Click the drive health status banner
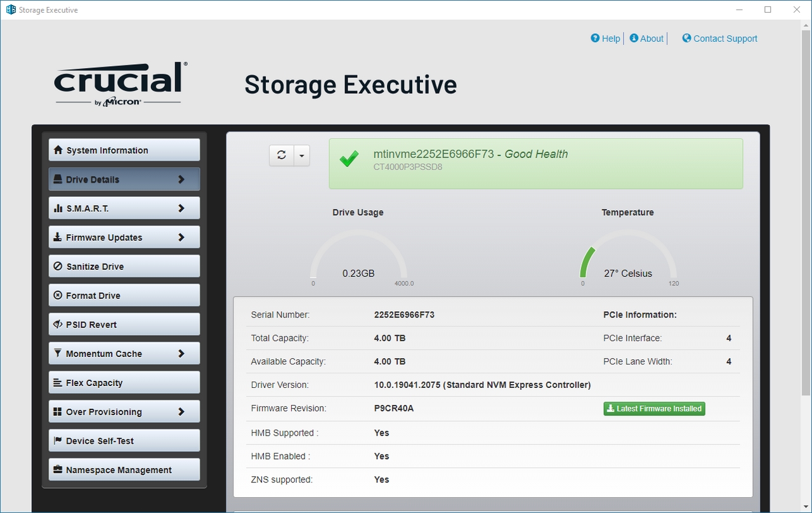This screenshot has height=513, width=812. tap(536, 164)
